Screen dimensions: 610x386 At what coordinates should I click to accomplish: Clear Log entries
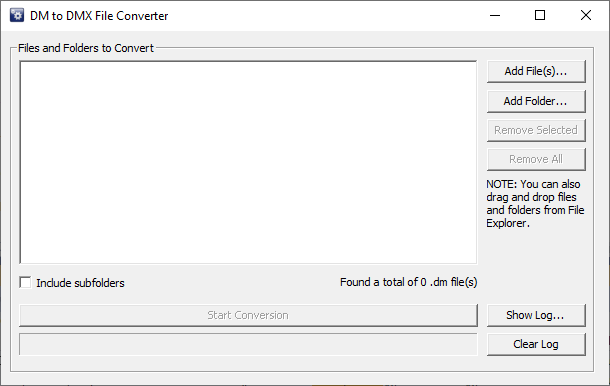point(536,344)
